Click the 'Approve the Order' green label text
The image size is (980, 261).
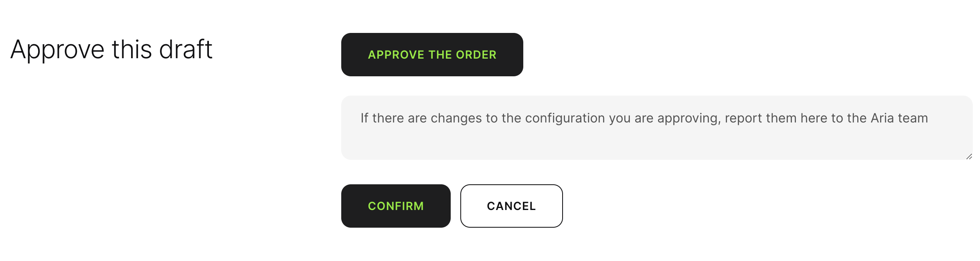(x=432, y=55)
